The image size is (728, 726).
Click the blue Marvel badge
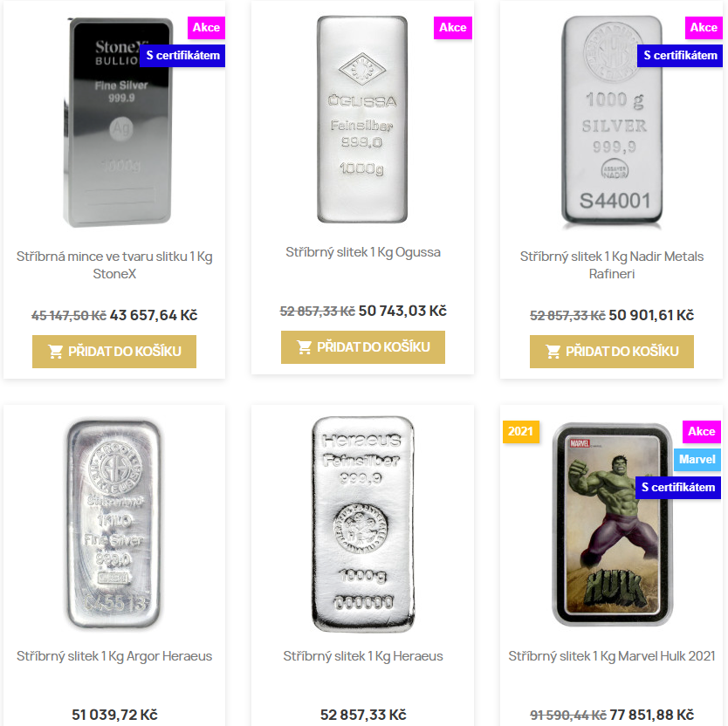coord(697,459)
